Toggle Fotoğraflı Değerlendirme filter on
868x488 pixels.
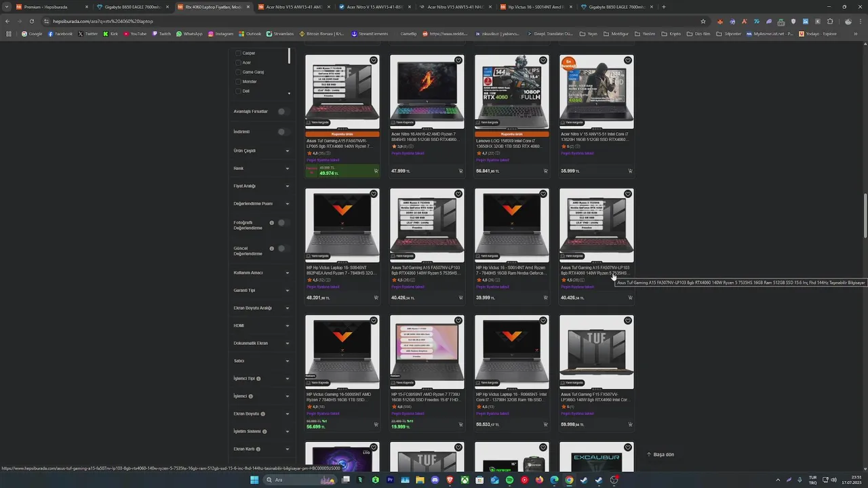coord(283,222)
